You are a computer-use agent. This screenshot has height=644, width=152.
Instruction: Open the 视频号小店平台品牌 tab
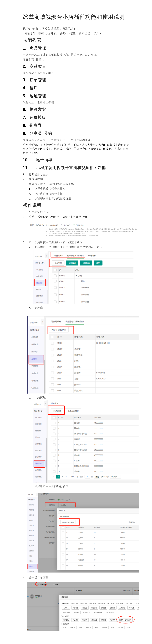tap(74, 321)
